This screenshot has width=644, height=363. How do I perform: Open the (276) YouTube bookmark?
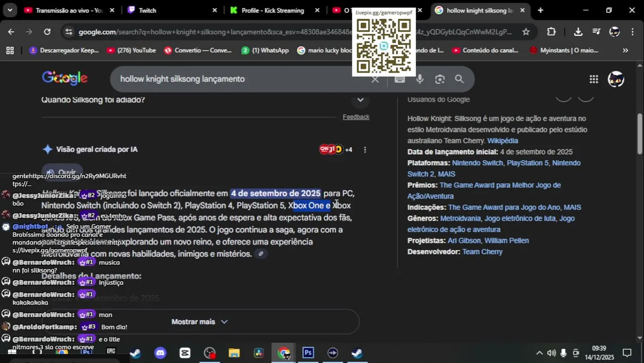click(131, 50)
